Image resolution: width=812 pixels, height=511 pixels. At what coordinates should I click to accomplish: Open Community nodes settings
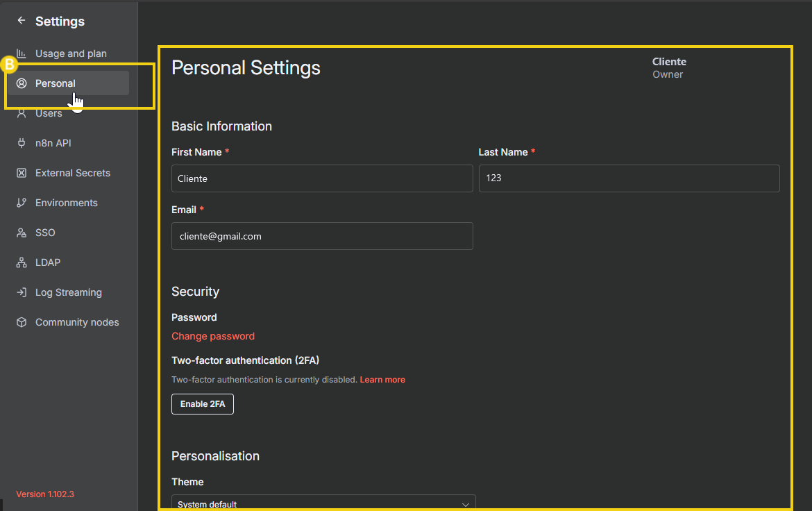[x=68, y=322]
